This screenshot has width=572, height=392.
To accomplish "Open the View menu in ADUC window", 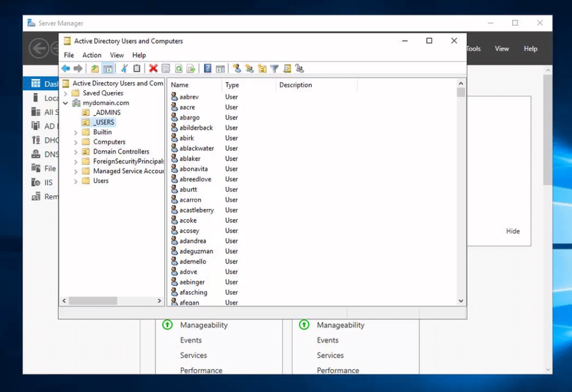I will tap(117, 55).
